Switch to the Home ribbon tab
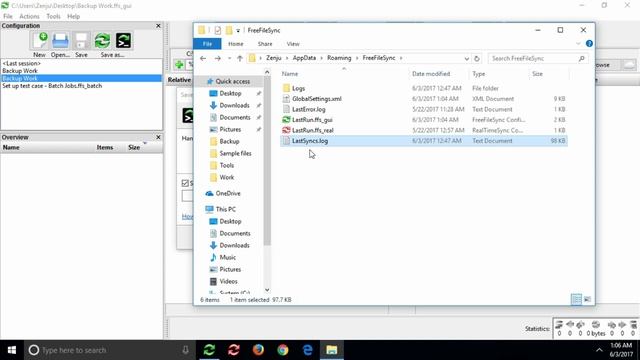Screen dimensions: 640x360 (236, 44)
